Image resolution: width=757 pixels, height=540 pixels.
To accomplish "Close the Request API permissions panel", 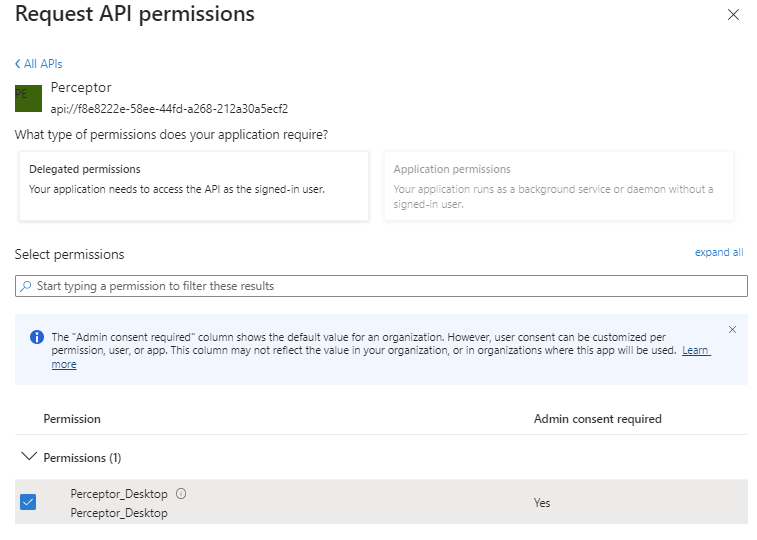I will tap(733, 15).
